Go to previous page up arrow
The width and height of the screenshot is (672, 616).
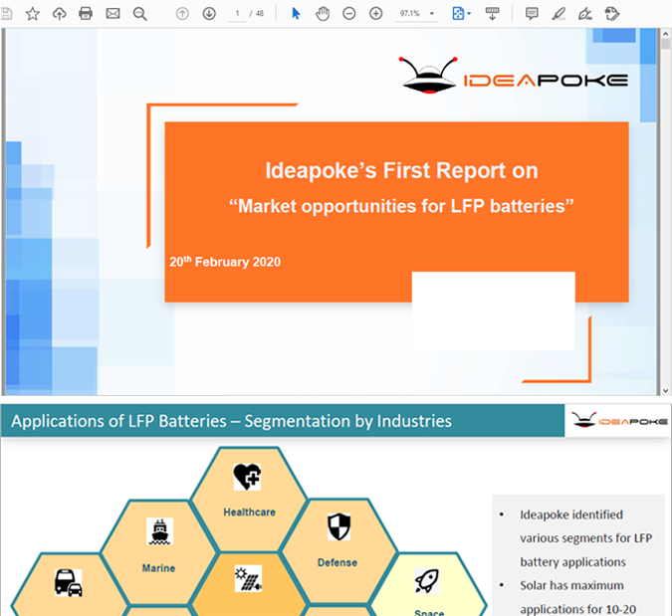[182, 14]
